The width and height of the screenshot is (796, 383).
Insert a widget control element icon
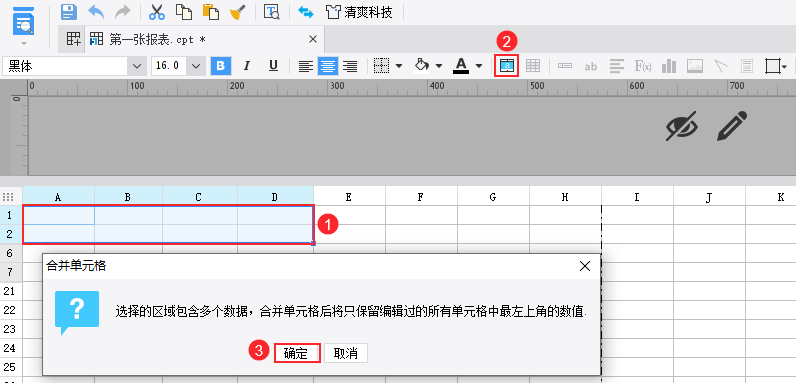coord(565,66)
